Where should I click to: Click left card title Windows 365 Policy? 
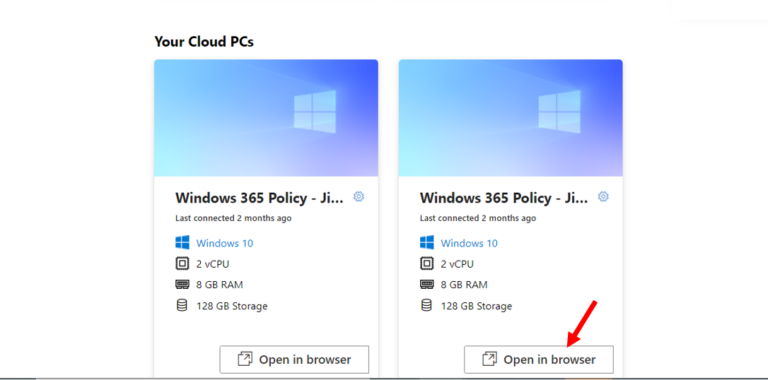coord(260,198)
